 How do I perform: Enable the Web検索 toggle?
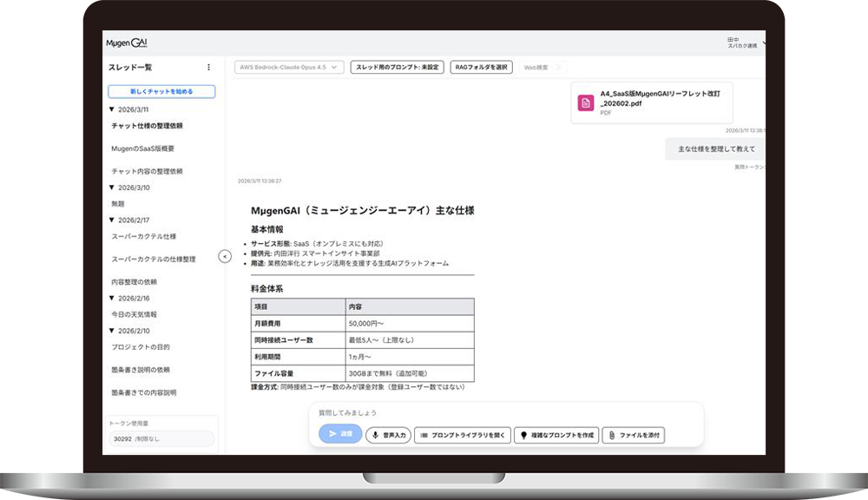pyautogui.click(x=554, y=67)
